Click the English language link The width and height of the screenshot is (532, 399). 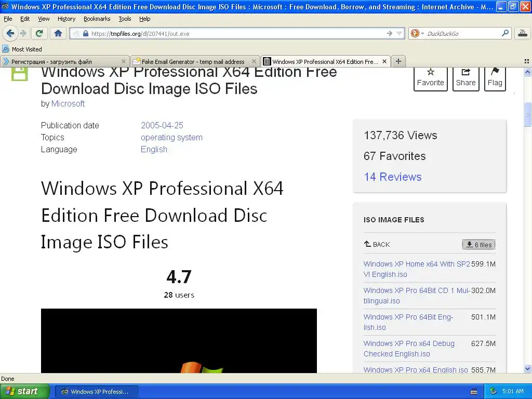tap(154, 149)
